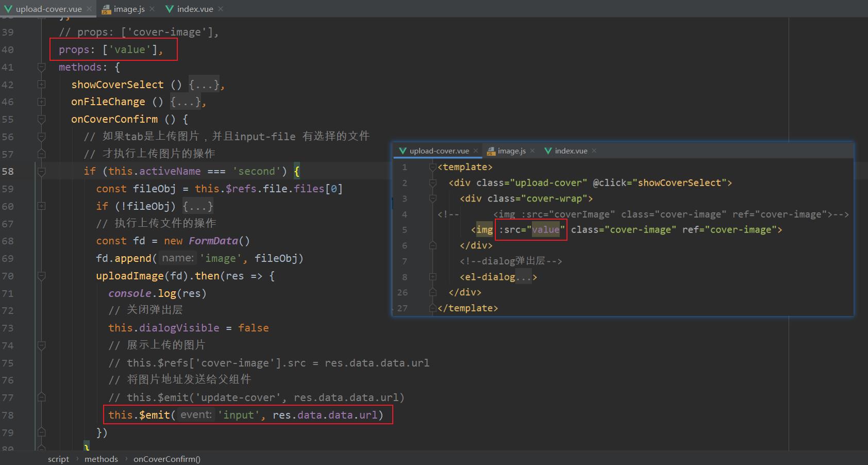Click 'second' string in the if condition
This screenshot has width=868, height=465.
(x=256, y=171)
